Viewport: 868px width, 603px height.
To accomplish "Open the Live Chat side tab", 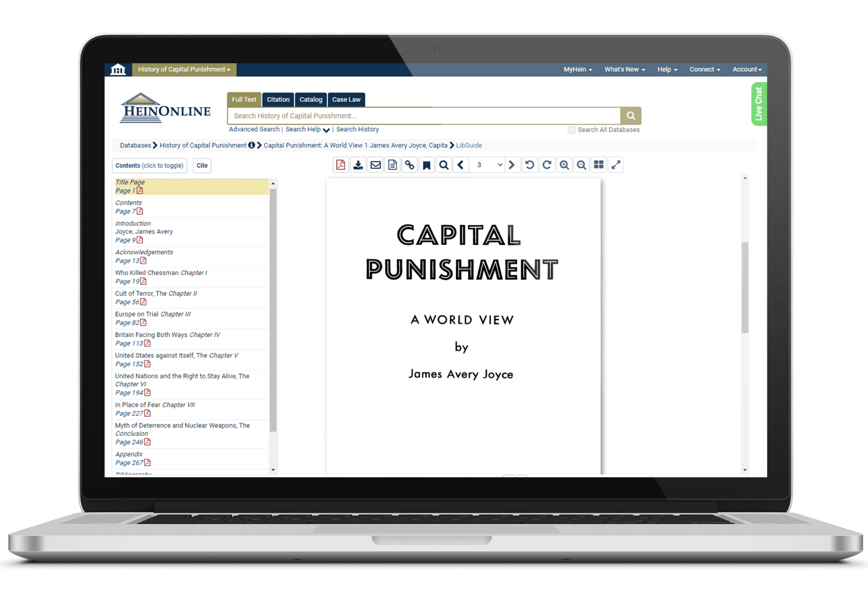I will pos(759,104).
